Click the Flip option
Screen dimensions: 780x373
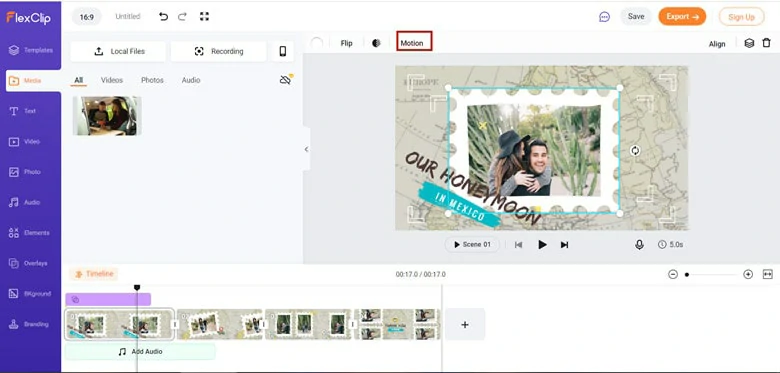point(346,43)
